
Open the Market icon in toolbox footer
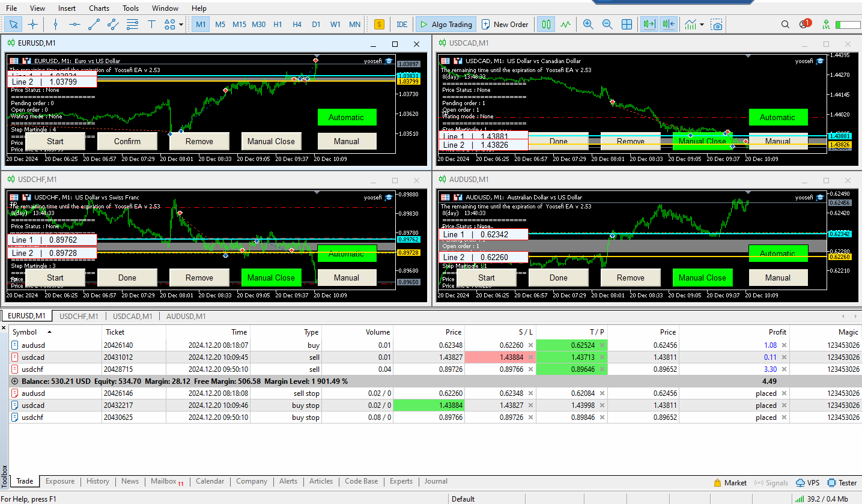(730, 483)
